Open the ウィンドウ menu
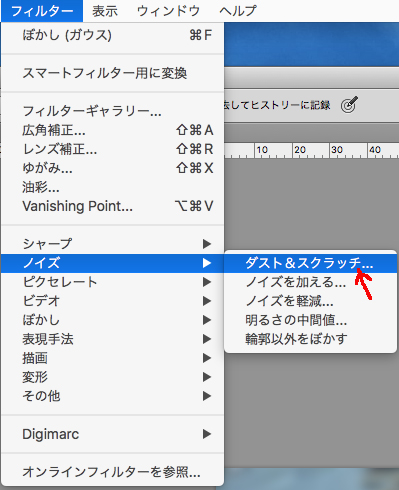 pos(168,11)
